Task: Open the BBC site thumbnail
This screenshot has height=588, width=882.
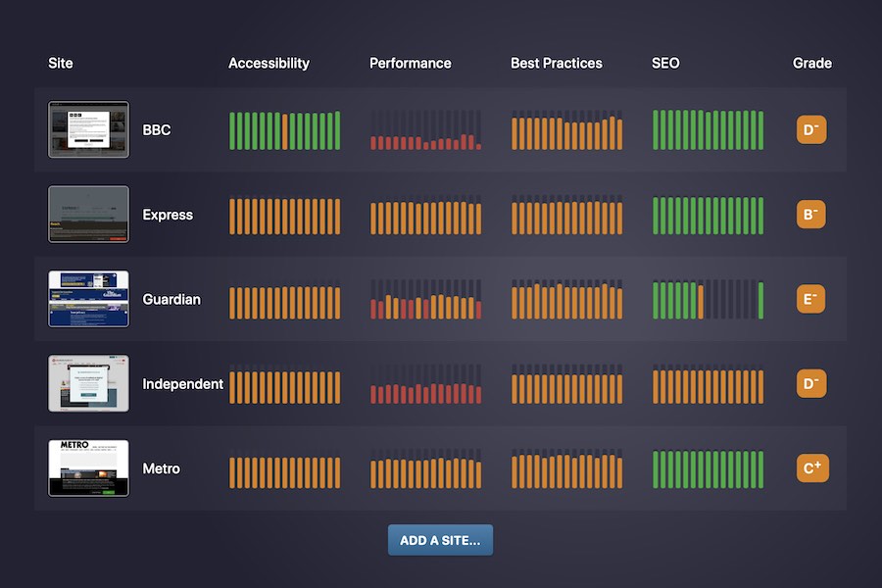Action: [88, 129]
